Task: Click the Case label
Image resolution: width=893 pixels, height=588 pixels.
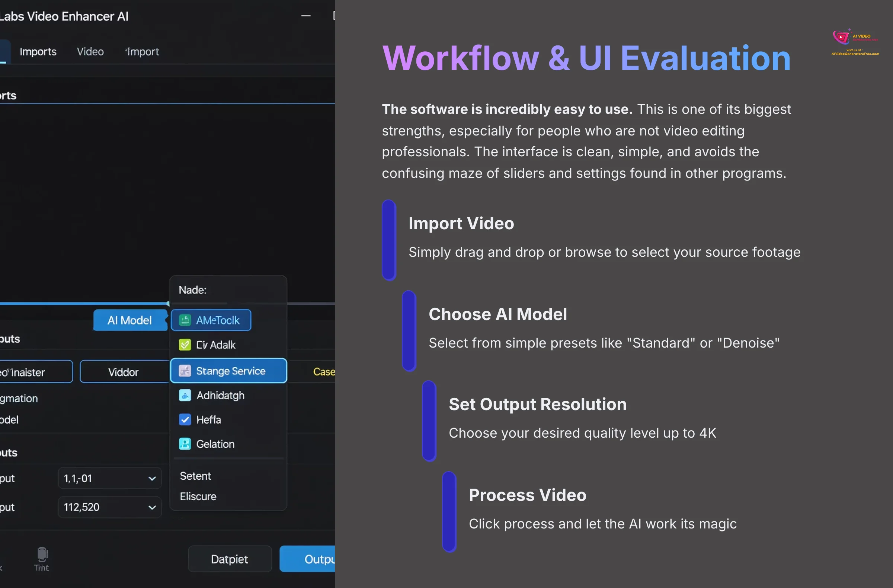Action: (324, 372)
